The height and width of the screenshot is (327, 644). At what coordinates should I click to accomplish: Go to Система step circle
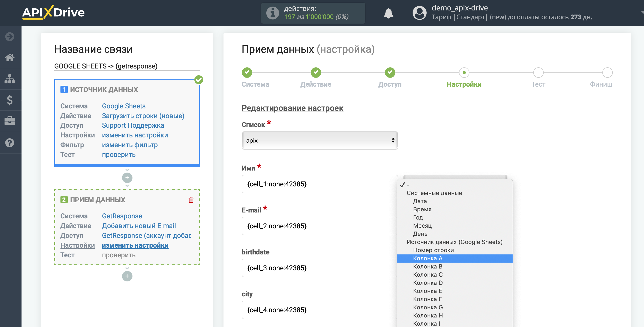tap(247, 73)
